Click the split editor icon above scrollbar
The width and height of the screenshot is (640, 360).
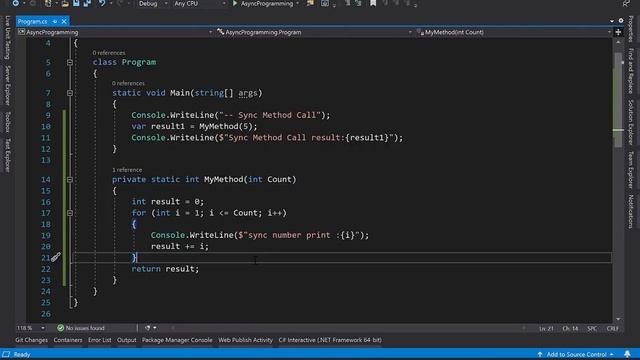click(x=618, y=32)
